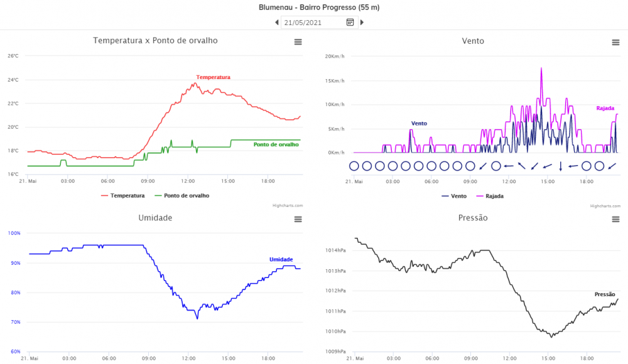Open the date picker calendar icon
The width and height of the screenshot is (628, 364).
[x=350, y=23]
